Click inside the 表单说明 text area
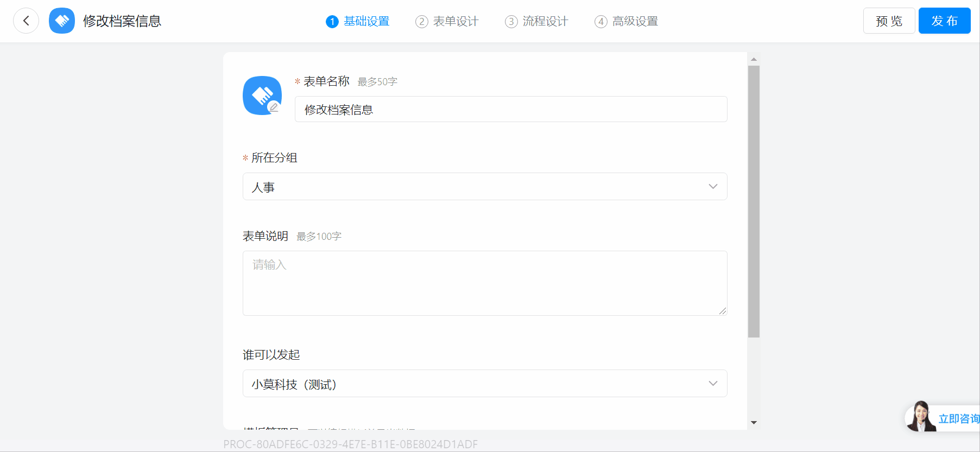Viewport: 980px width, 452px height. (x=484, y=283)
